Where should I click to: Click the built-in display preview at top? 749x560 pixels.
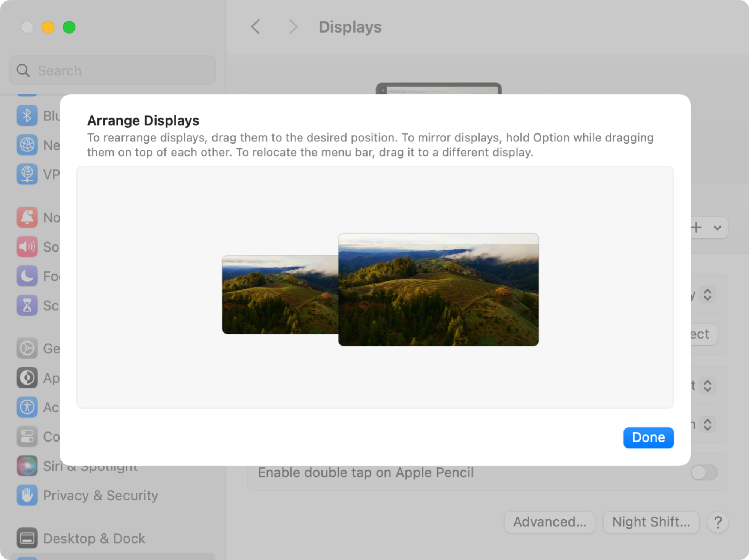(439, 89)
